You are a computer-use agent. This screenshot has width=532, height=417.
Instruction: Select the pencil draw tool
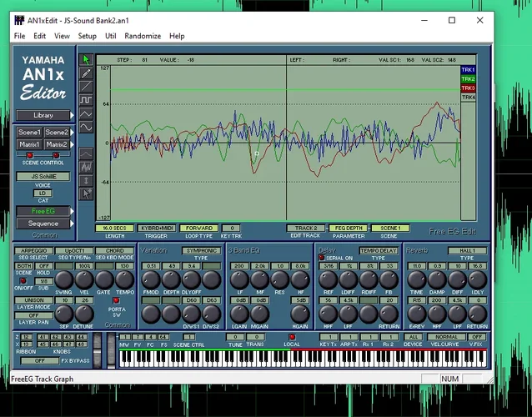click(86, 73)
